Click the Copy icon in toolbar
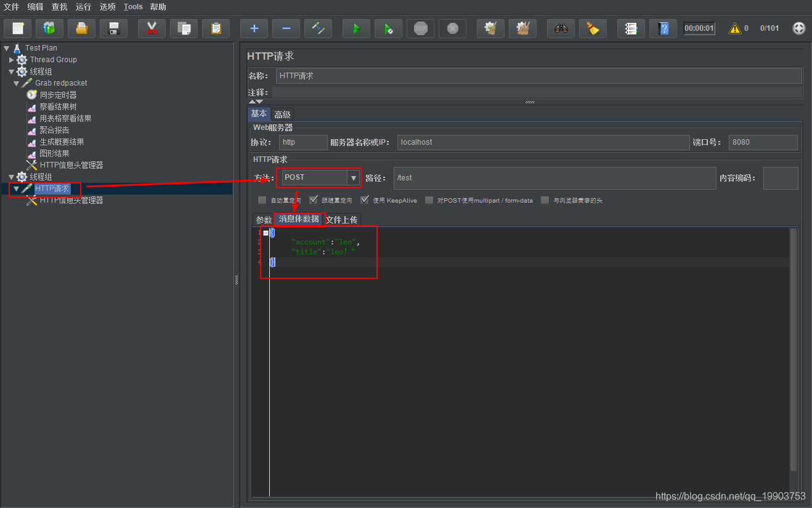Image resolution: width=812 pixels, height=508 pixels. (x=184, y=28)
